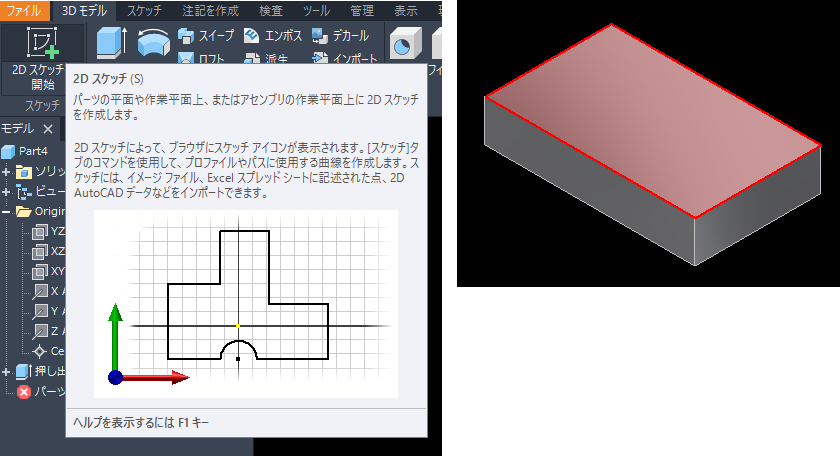
Task: Select the Origin folder in browser
Action: point(40,211)
